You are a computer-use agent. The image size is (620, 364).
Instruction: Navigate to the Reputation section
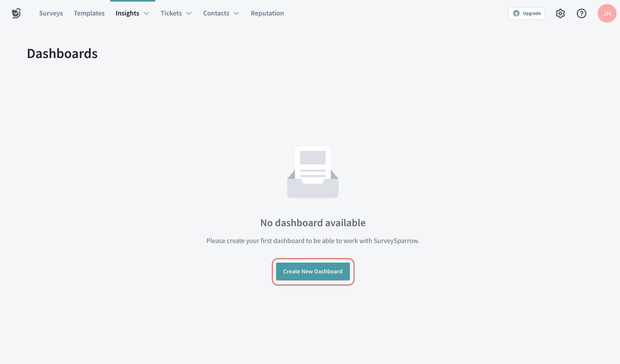pyautogui.click(x=267, y=13)
